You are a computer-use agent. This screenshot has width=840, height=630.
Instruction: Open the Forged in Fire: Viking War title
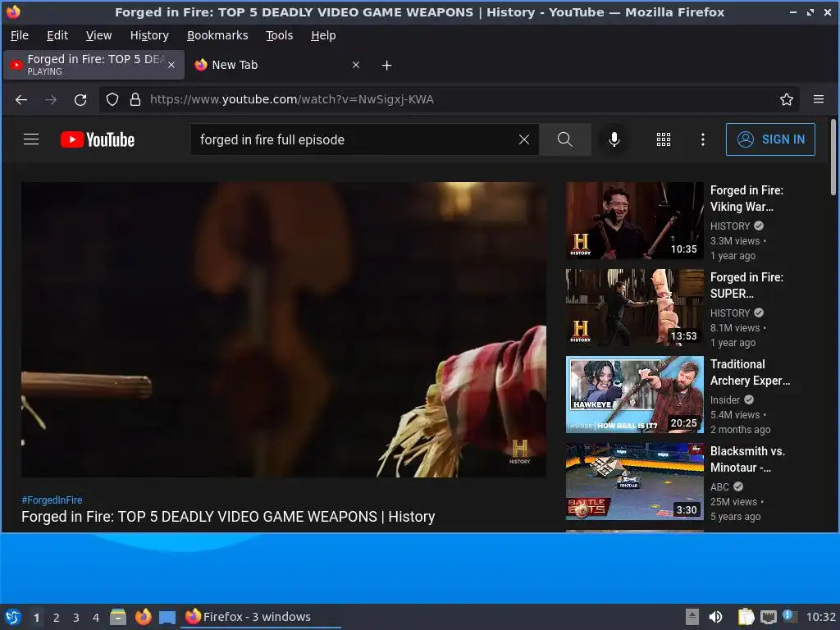click(x=746, y=199)
